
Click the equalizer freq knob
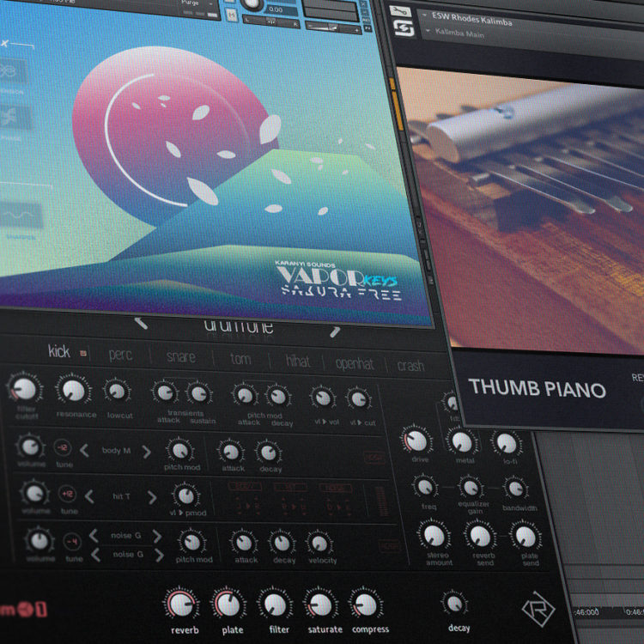pos(425,487)
